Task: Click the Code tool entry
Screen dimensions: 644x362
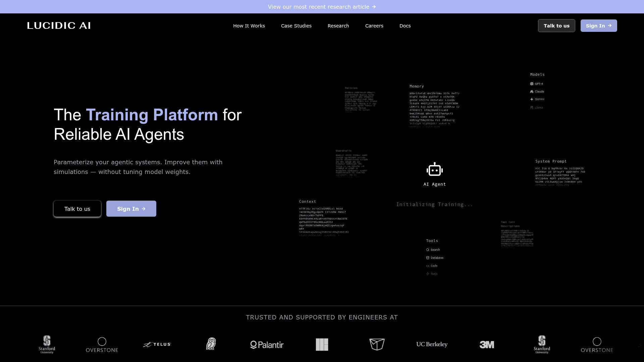Action: [432, 266]
